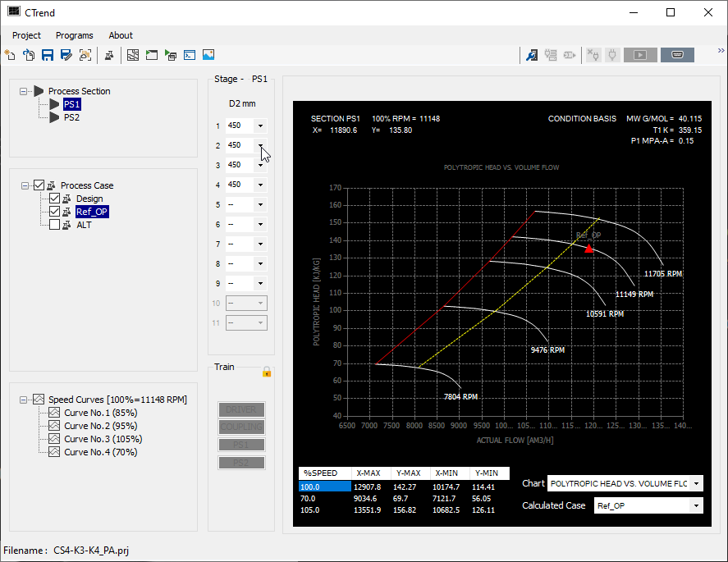The width and height of the screenshot is (728, 562).
Task: Enable the ALT case checkbox
Action: click(54, 225)
